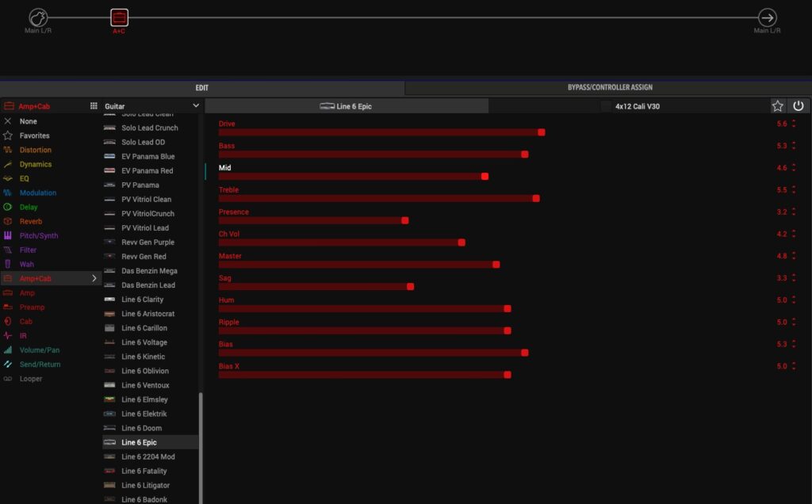The width and height of the screenshot is (812, 504).
Task: Add preset to favorites with star icon
Action: click(x=777, y=106)
